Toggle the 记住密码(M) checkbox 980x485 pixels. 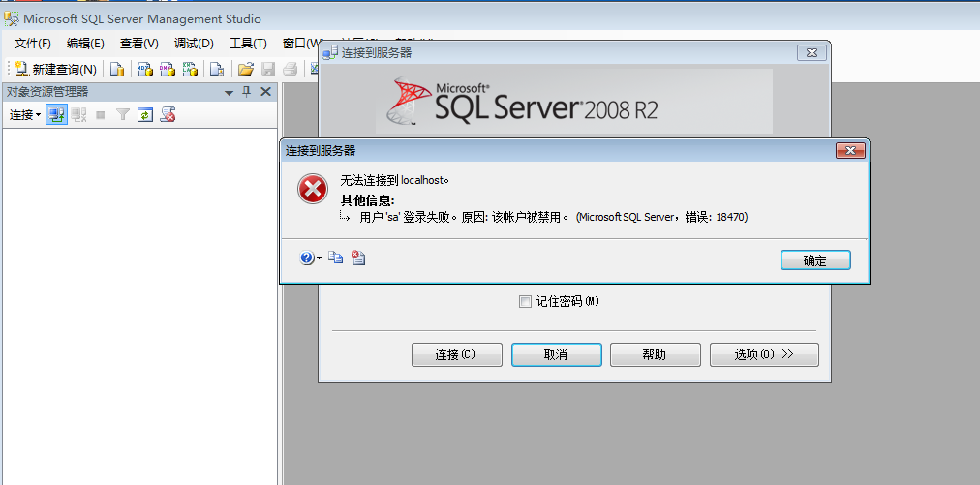[525, 302]
